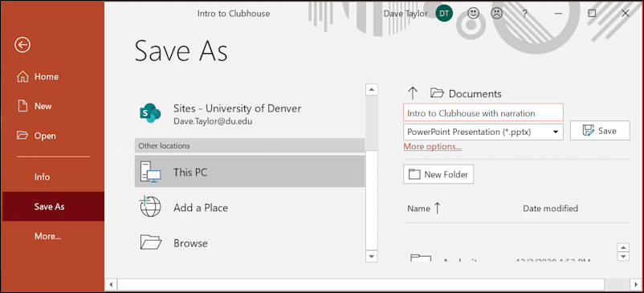Go up one folder level arrow

click(x=413, y=94)
